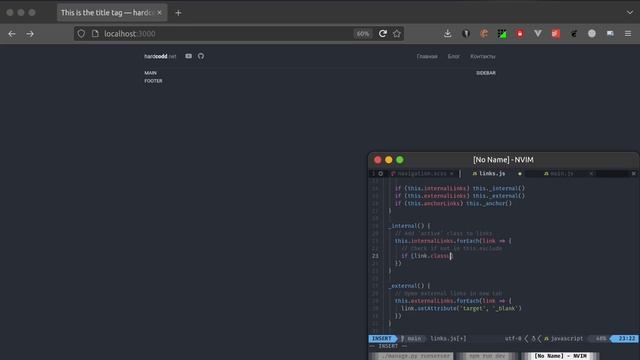Click the page info document icon
This screenshot has height=360, width=640.
click(x=95, y=34)
